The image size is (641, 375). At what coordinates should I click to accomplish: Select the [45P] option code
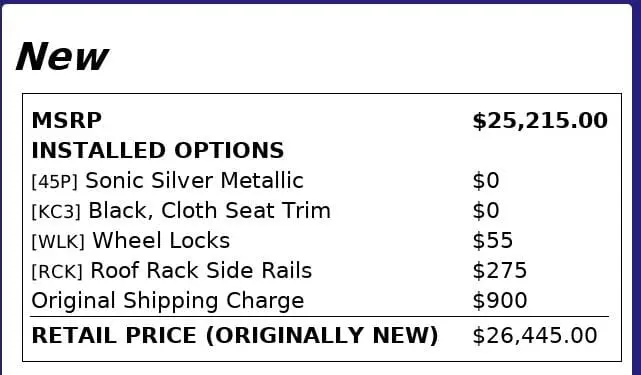(54, 182)
